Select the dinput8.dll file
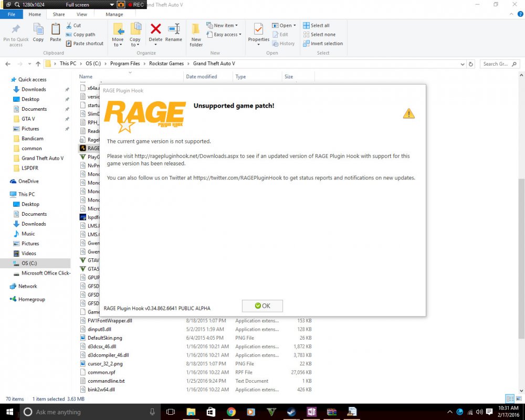The width and height of the screenshot is (525, 420). pos(99,329)
